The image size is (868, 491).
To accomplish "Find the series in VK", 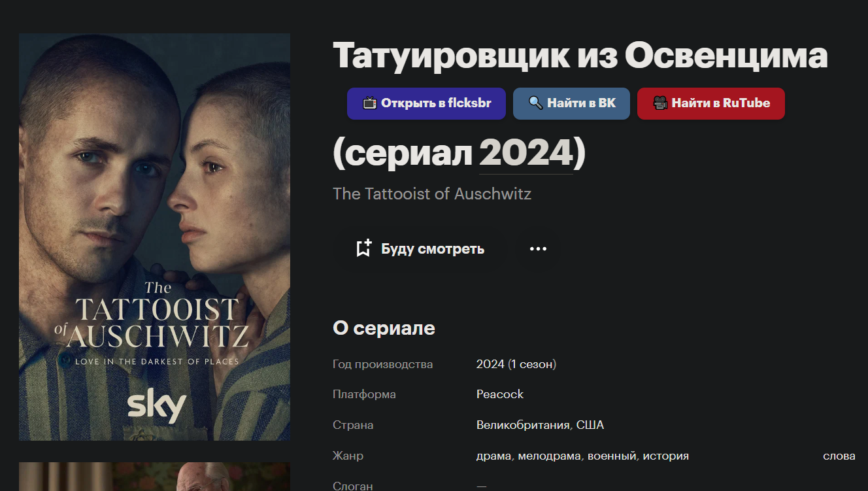I will [x=571, y=103].
